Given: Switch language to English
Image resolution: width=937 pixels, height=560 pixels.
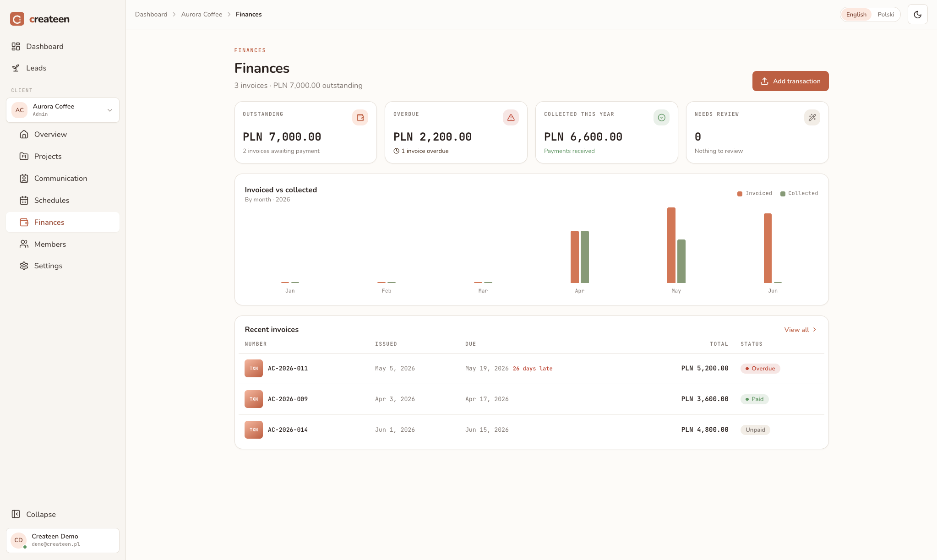Looking at the screenshot, I should coord(856,14).
